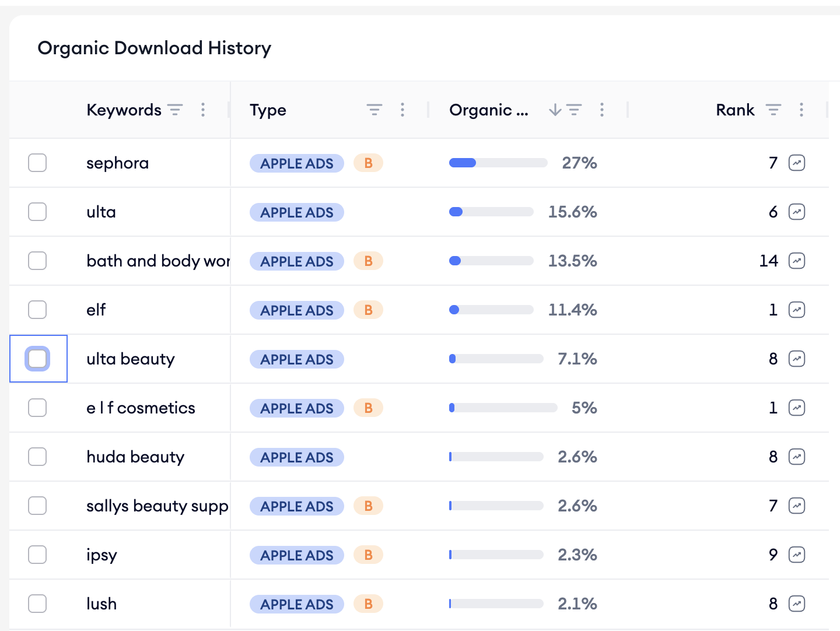Click the bath and body works keyword
840x631 pixels.
coord(157,261)
